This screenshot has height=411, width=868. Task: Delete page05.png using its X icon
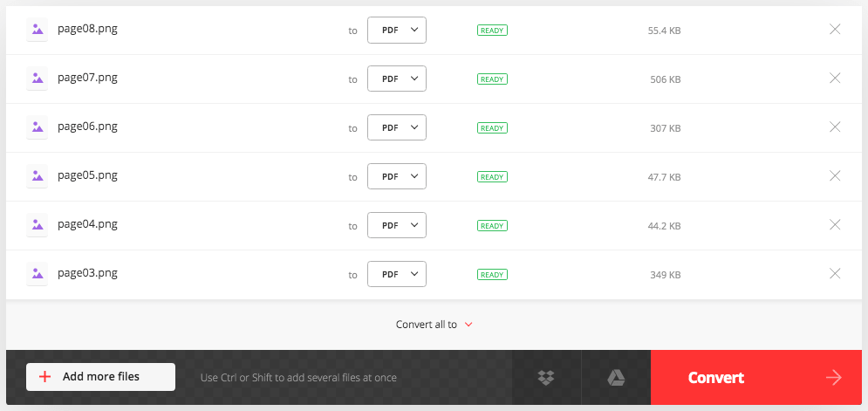pos(835,175)
